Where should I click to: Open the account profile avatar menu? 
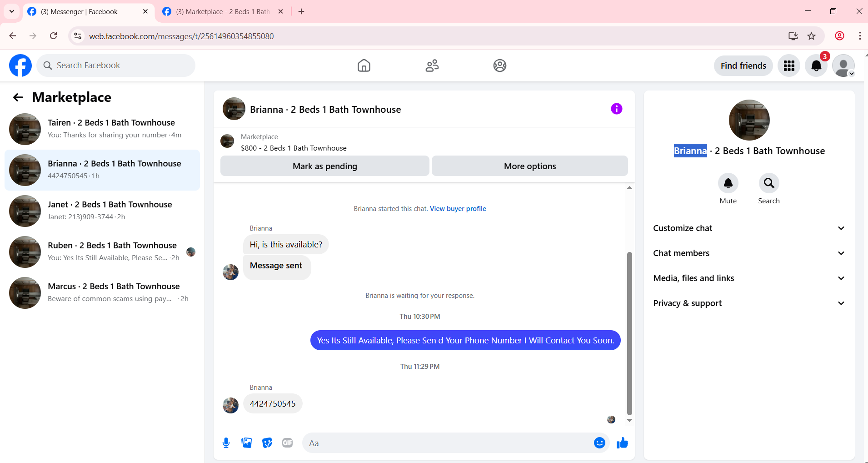point(843,65)
